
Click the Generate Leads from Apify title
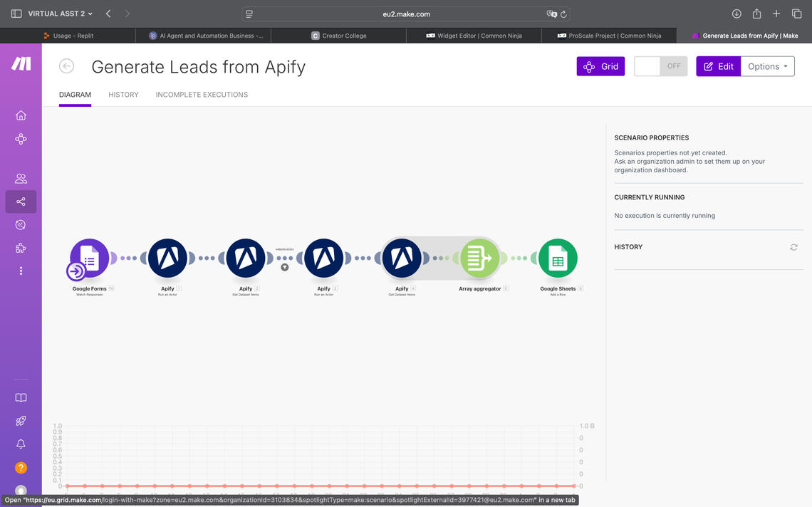click(198, 67)
